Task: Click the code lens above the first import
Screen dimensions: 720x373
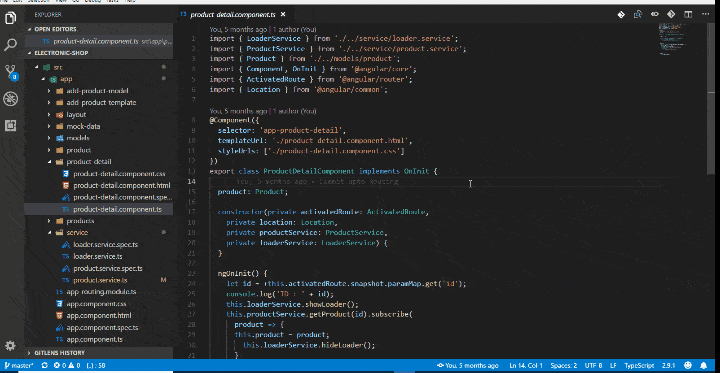Action: (263, 29)
